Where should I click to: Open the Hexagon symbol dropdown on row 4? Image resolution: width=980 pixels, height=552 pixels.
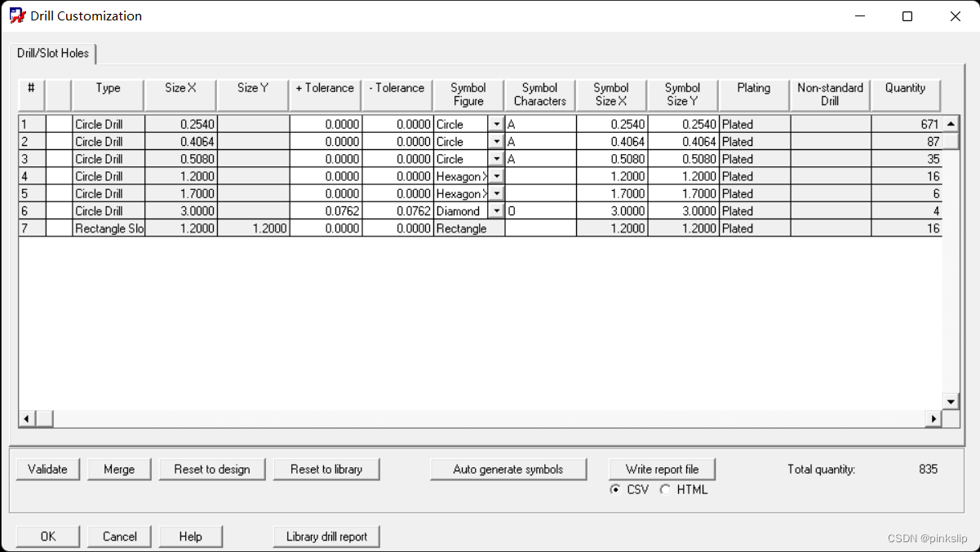pyautogui.click(x=496, y=176)
